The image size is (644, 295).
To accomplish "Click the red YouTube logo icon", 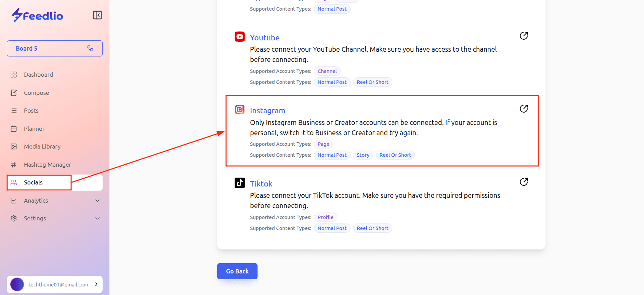I will tap(240, 37).
